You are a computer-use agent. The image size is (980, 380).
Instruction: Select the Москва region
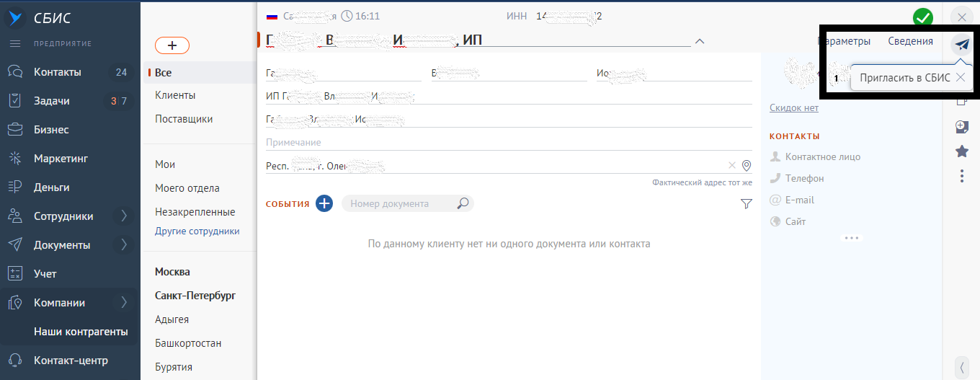click(x=173, y=272)
